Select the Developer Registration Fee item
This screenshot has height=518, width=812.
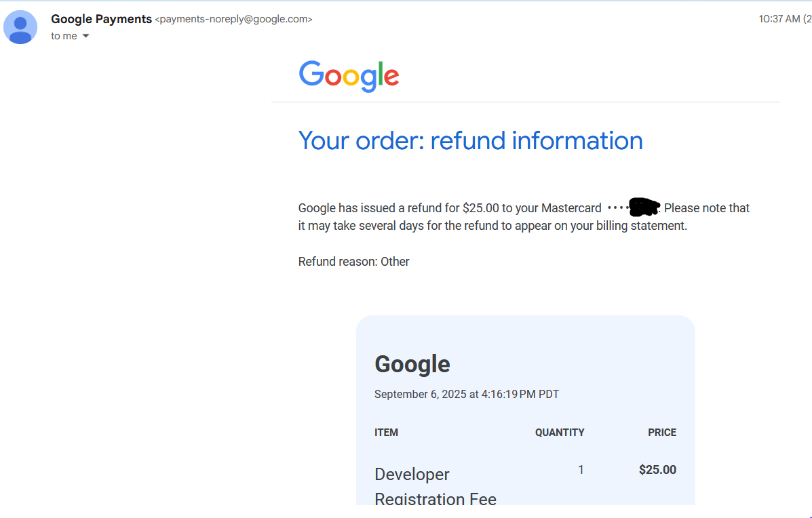435,486
